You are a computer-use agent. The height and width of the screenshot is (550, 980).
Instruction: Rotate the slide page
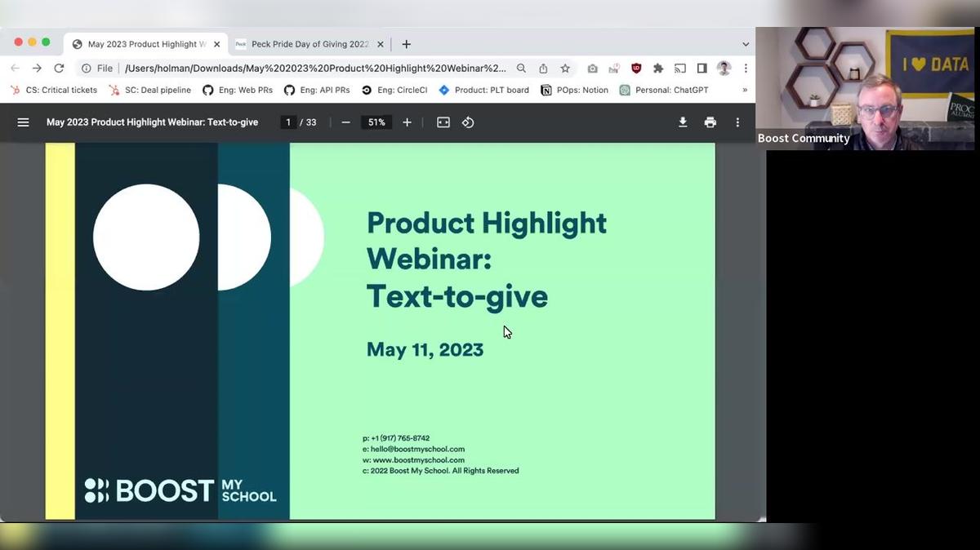coord(467,122)
